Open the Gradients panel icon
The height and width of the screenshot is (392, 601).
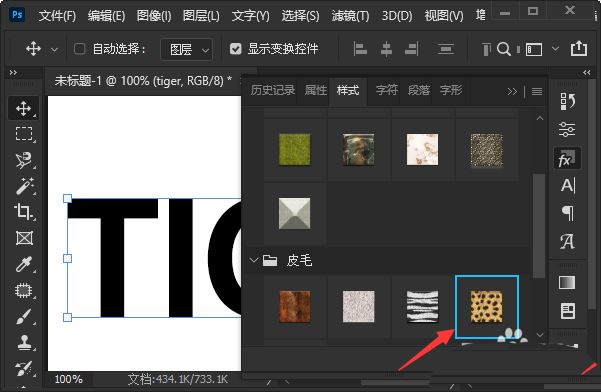point(567,283)
